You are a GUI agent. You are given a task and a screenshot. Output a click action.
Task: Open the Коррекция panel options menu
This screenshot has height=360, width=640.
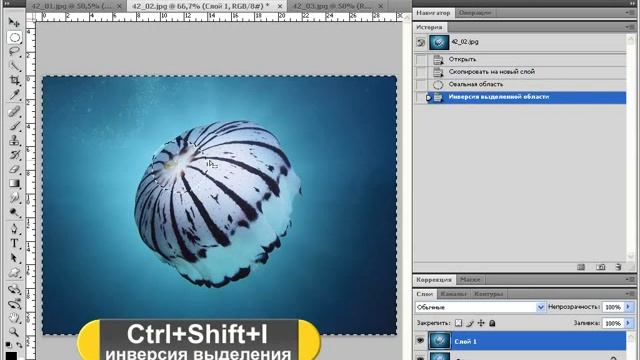pyautogui.click(x=630, y=280)
